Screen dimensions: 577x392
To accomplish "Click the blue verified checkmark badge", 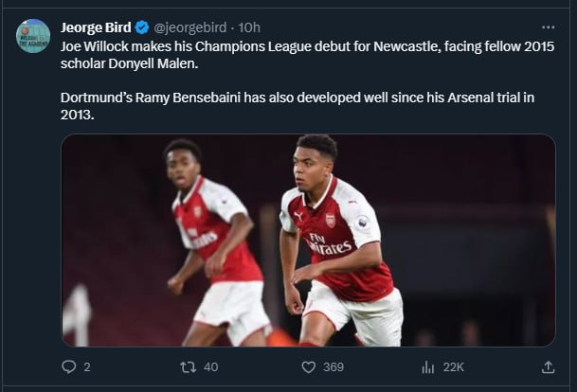I will pyautogui.click(x=142, y=27).
